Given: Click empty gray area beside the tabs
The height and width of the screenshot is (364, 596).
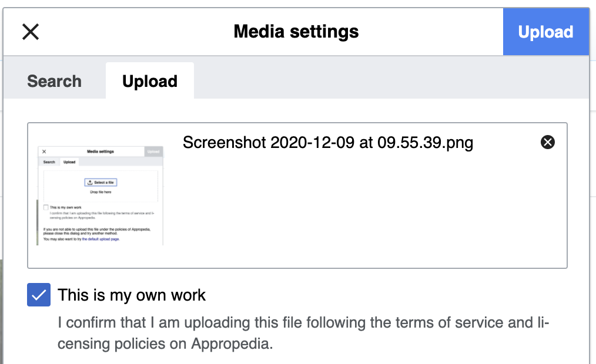Looking at the screenshot, I should (388, 81).
